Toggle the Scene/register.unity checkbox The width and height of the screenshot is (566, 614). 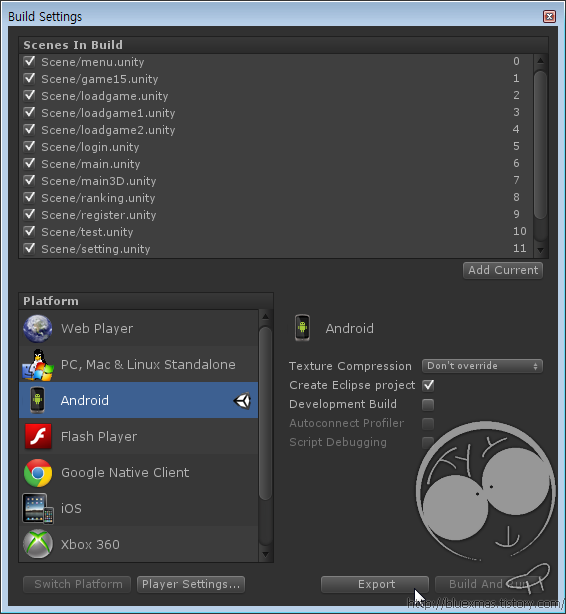(29, 214)
